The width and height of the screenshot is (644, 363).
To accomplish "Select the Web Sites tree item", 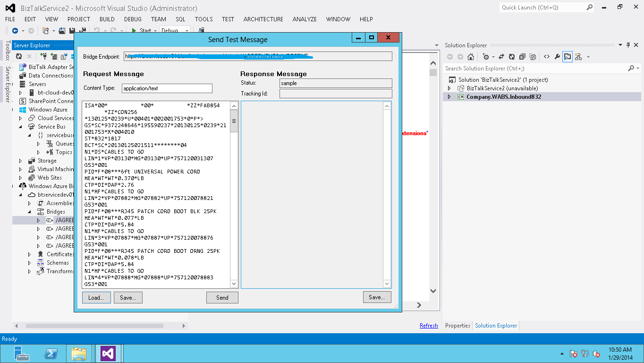I will pos(50,178).
